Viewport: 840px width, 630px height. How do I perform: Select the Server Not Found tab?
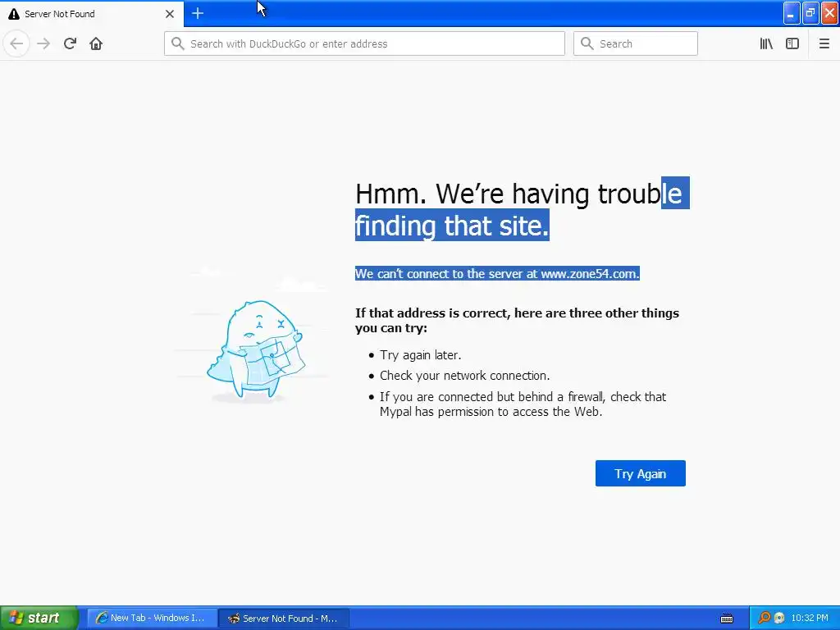[92, 13]
